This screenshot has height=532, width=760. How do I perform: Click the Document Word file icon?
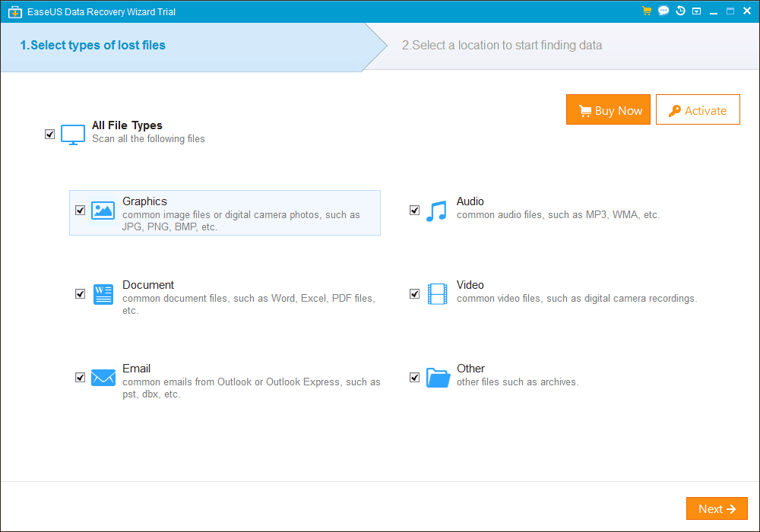click(x=103, y=294)
